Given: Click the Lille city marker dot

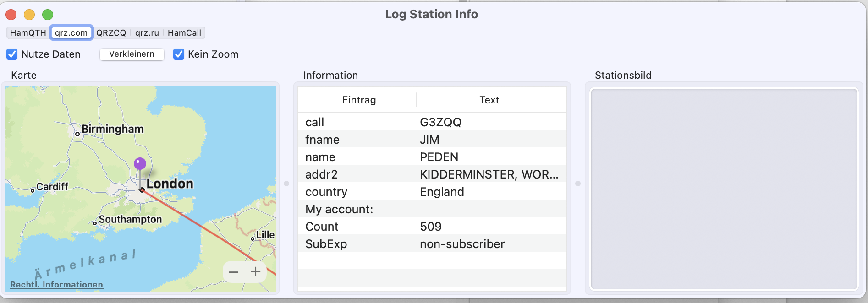Looking at the screenshot, I should click(x=253, y=238).
